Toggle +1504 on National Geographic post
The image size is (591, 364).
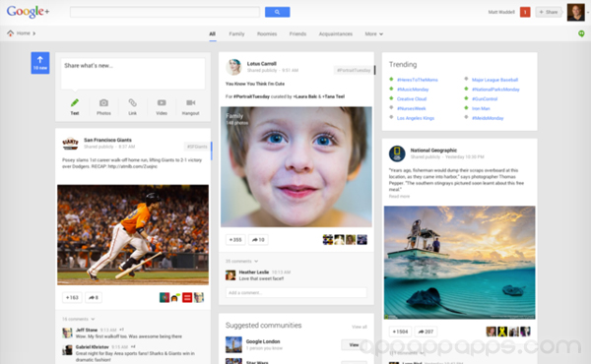(x=400, y=332)
